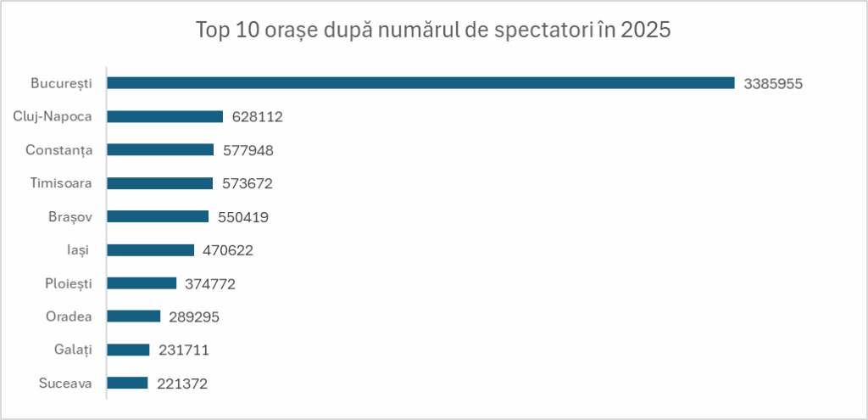Select the chart title text
This screenshot has width=868, height=420.
pos(433,31)
